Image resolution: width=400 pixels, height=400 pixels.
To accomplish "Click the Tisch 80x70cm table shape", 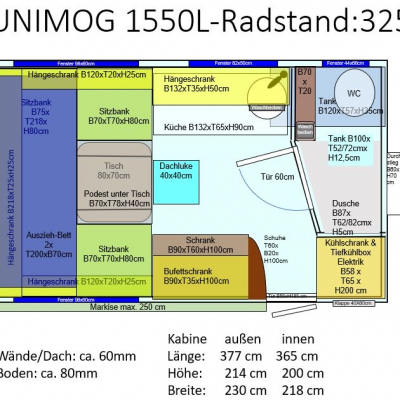I will click(x=114, y=182).
